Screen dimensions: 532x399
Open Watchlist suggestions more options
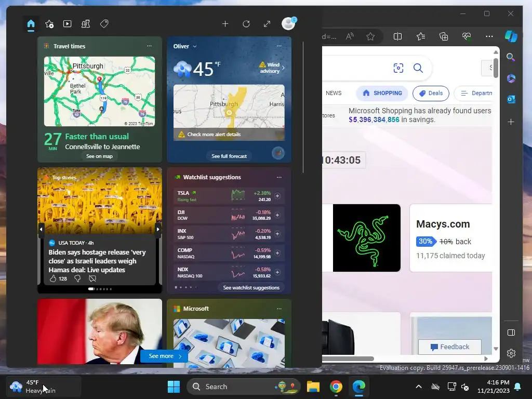coord(279,177)
